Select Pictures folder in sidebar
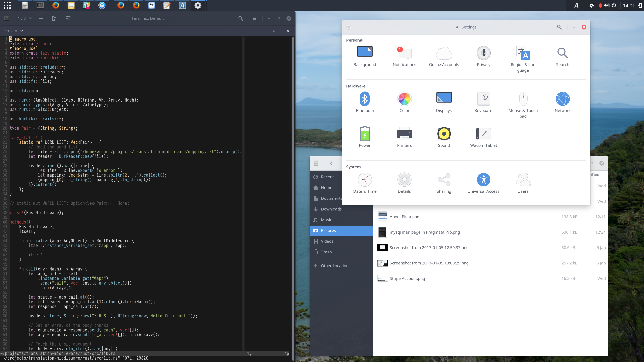Viewport: 644px width, 362px height. (328, 230)
